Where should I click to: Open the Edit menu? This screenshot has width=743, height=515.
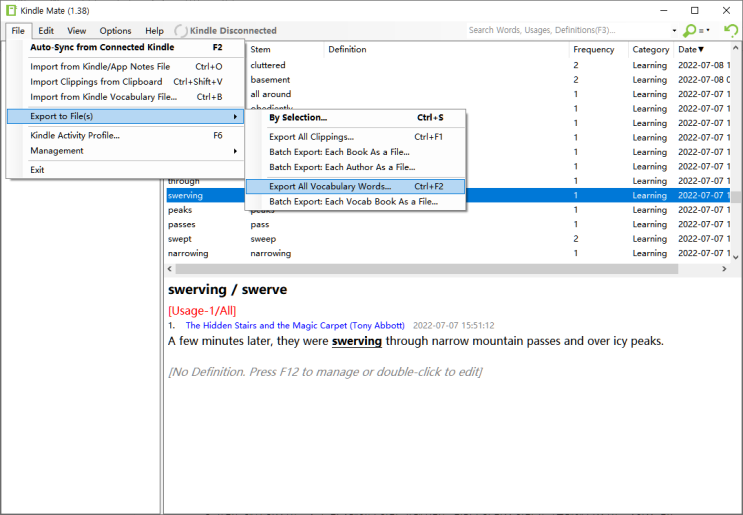[x=46, y=31]
